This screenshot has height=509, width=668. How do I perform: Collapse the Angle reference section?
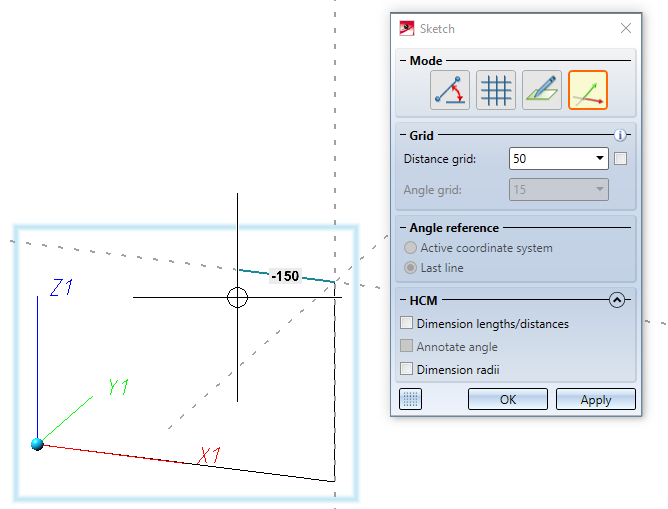[x=403, y=228]
